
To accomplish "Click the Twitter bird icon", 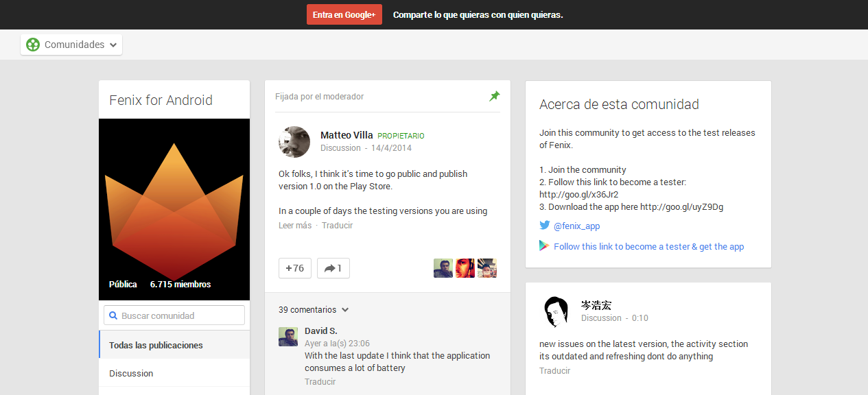I will tap(545, 225).
